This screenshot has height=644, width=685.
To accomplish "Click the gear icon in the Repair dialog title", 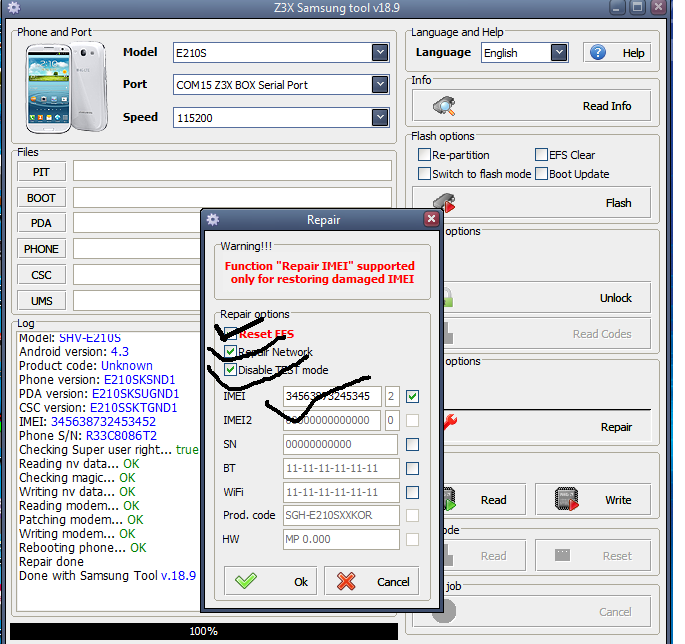I will click(x=213, y=219).
